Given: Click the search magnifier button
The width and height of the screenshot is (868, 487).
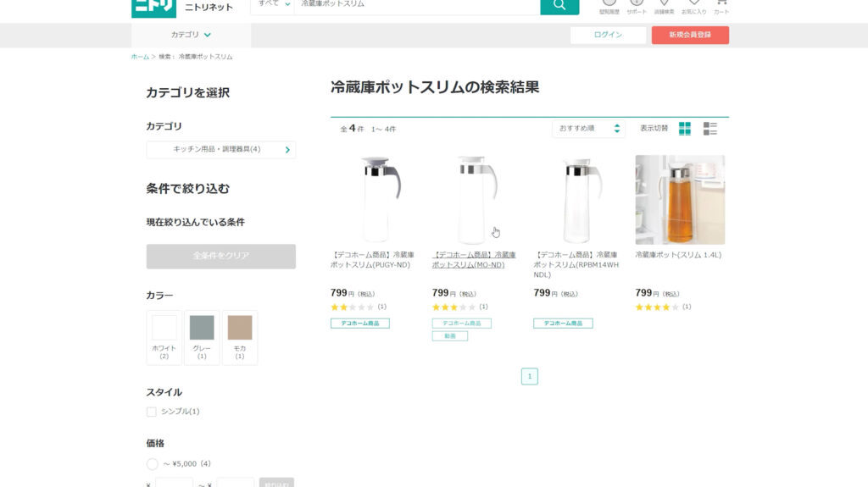Looking at the screenshot, I should click(559, 6).
